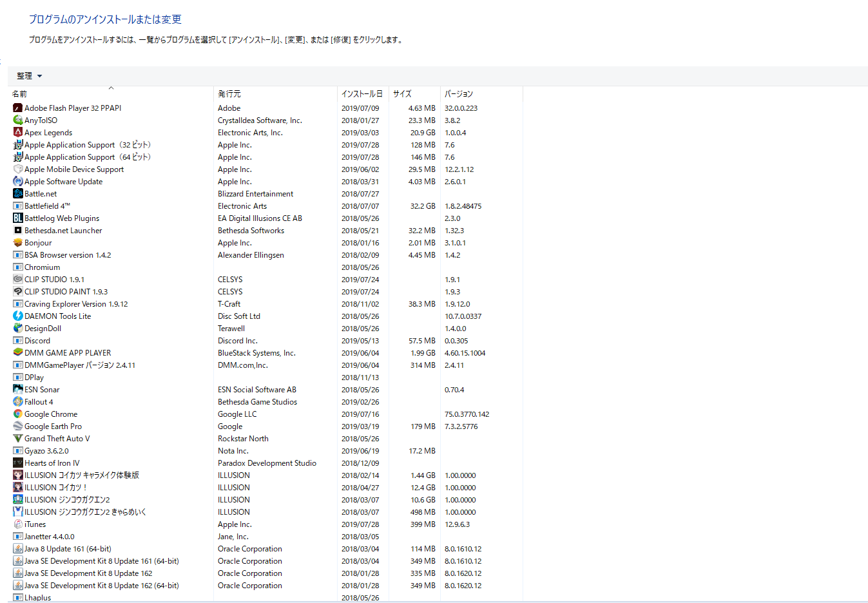Click the Apple Software Update icon
The height and width of the screenshot is (603, 868).
coord(18,182)
